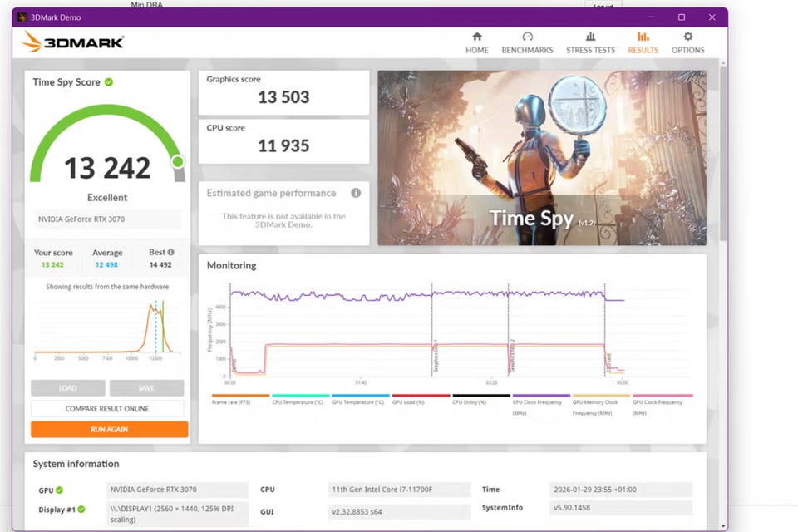Open the STRESS TESTS tab

pyautogui.click(x=590, y=42)
